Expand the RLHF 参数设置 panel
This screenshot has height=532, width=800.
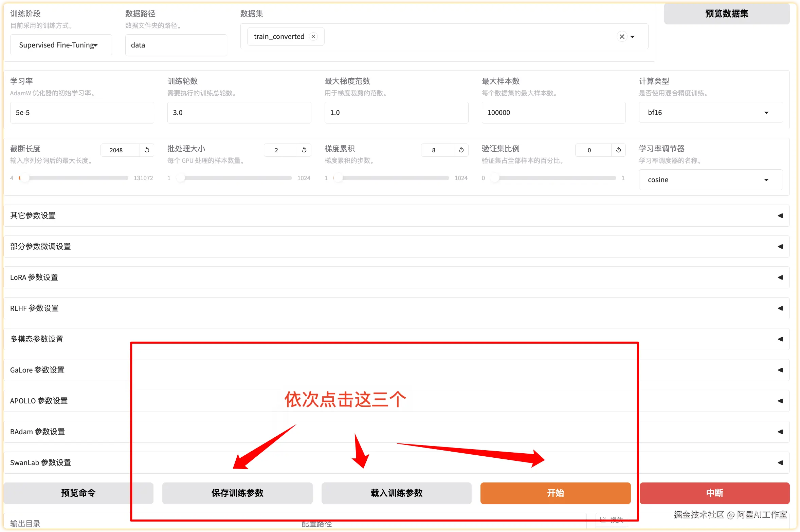(x=780, y=308)
